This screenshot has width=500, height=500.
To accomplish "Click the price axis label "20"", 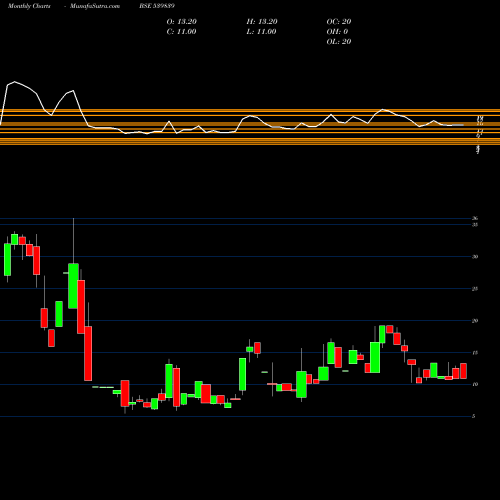I will (x=475, y=321).
